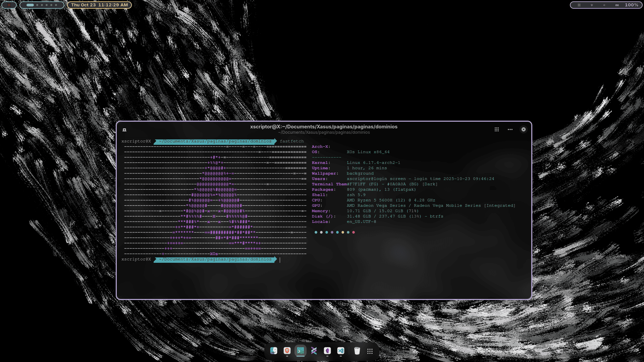
Task: Click the terminal window title path text
Action: click(324, 127)
